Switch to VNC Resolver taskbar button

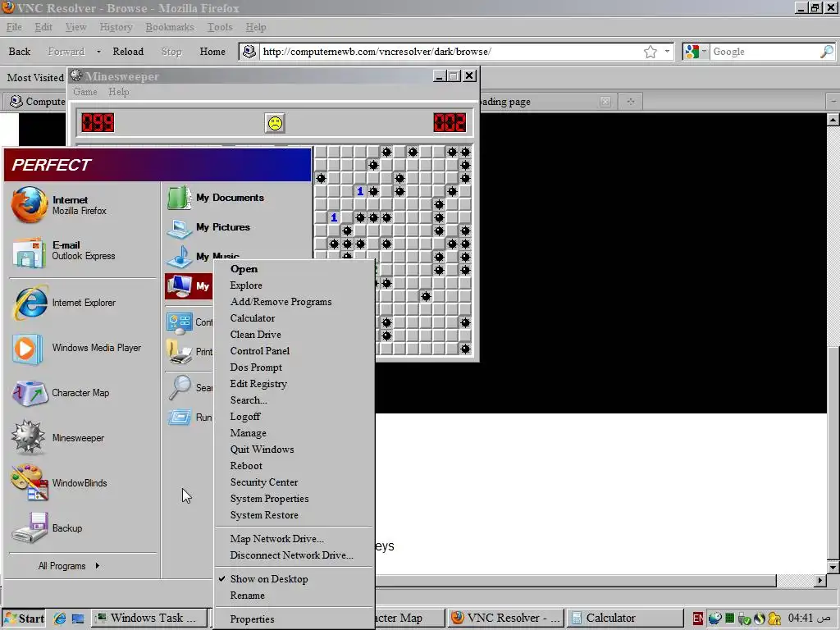click(504, 619)
